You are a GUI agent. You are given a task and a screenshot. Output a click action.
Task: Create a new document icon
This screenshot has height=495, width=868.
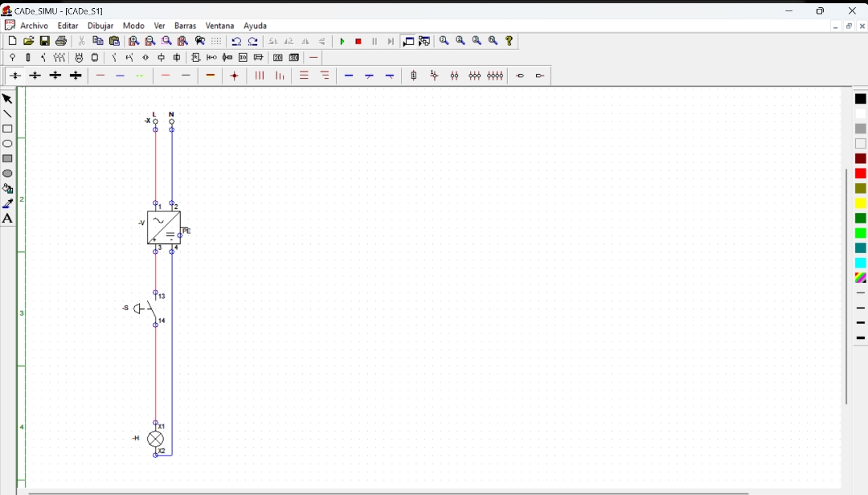pyautogui.click(x=12, y=41)
